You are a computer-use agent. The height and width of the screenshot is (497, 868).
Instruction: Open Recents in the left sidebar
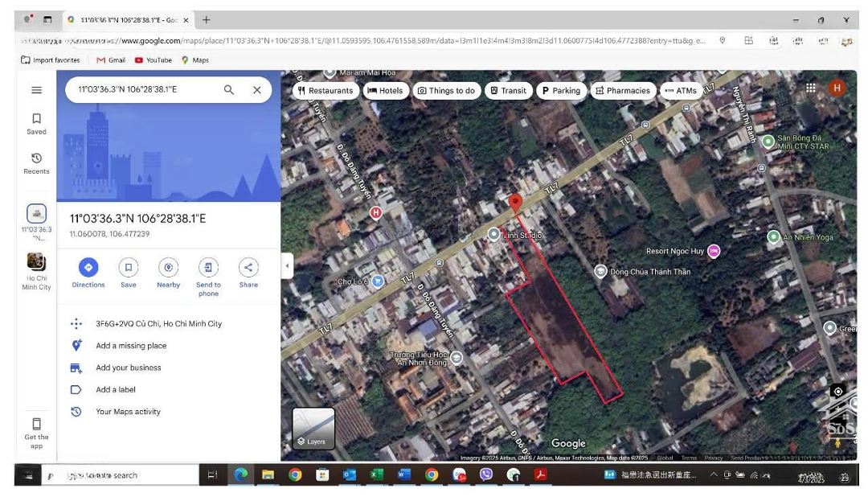[36, 163]
